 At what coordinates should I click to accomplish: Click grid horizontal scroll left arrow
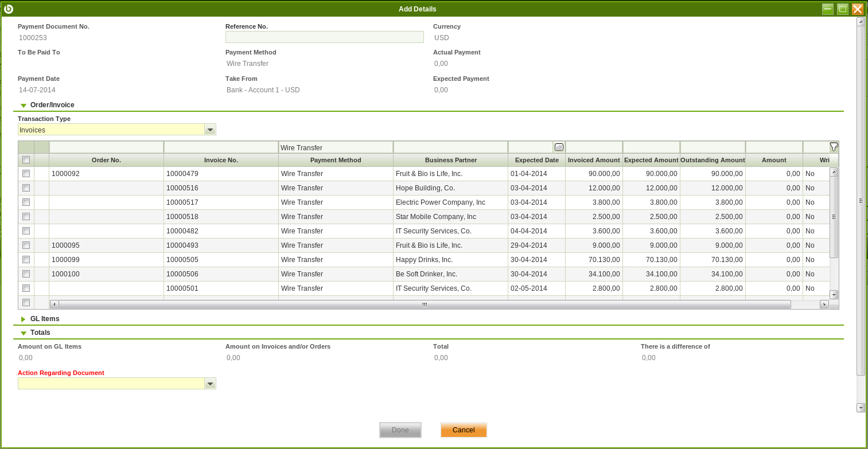pyautogui.click(x=55, y=304)
